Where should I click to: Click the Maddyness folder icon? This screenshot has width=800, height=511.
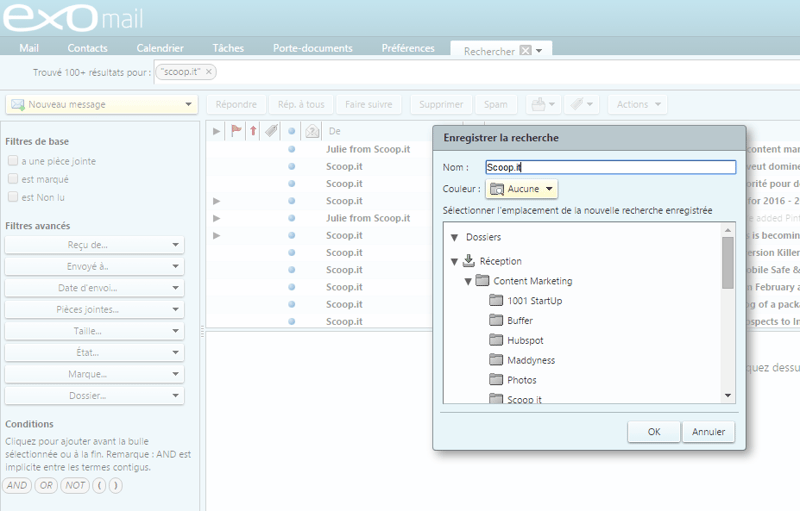point(496,360)
